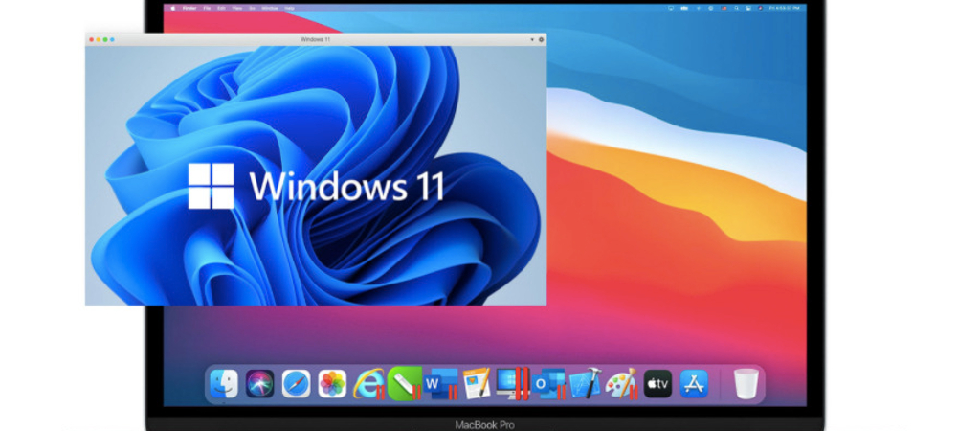Launch the Apple TV app
The image size is (980, 431).
(657, 384)
